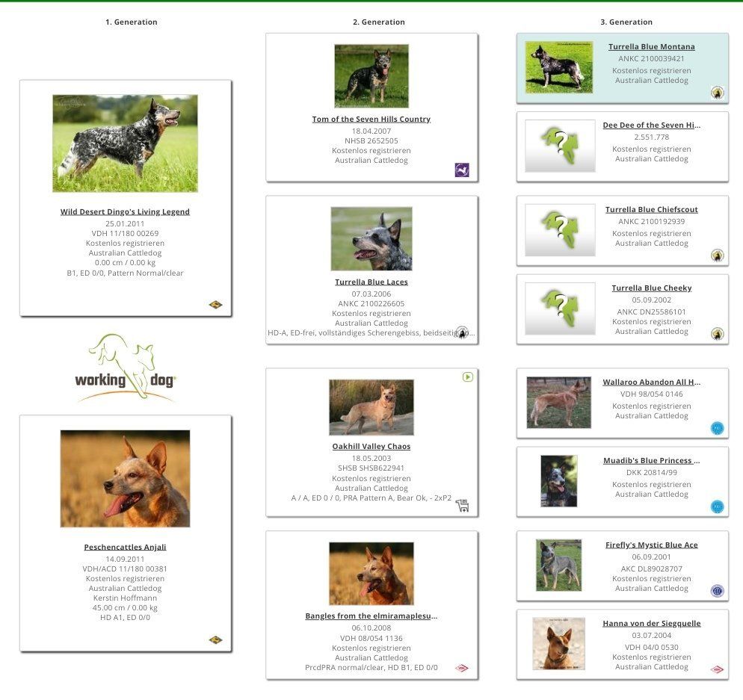The width and height of the screenshot is (743, 700).
Task: Click Kostenlos registrieren on Peschencattles Anjali card
Action: [125, 578]
